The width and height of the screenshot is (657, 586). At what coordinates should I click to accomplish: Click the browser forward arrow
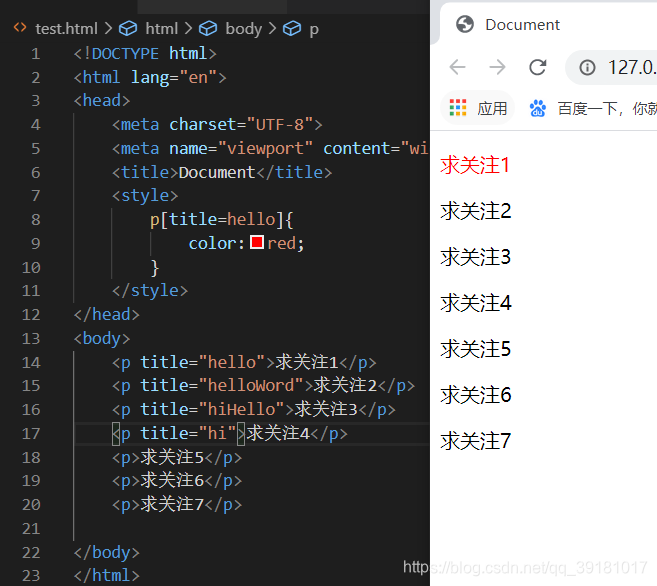pyautogui.click(x=497, y=67)
